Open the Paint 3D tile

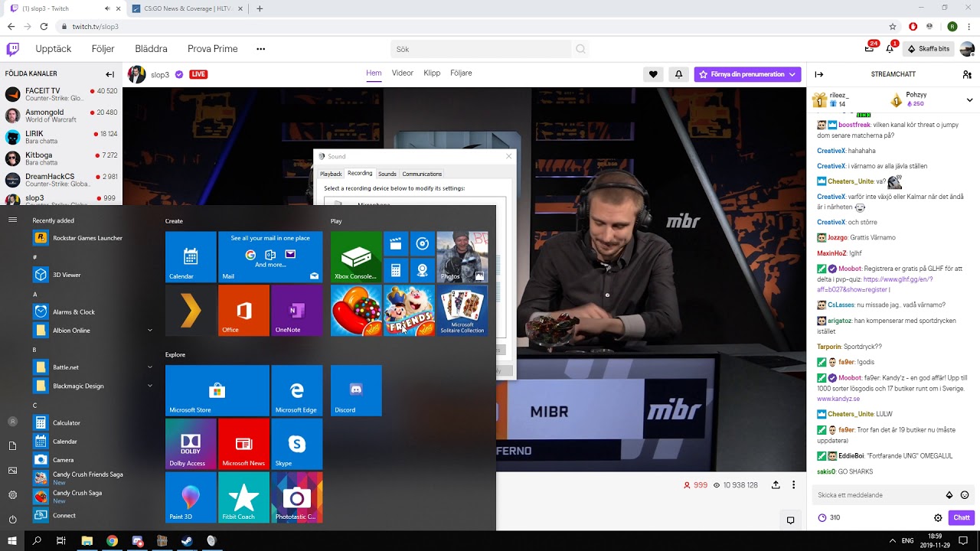click(x=191, y=497)
